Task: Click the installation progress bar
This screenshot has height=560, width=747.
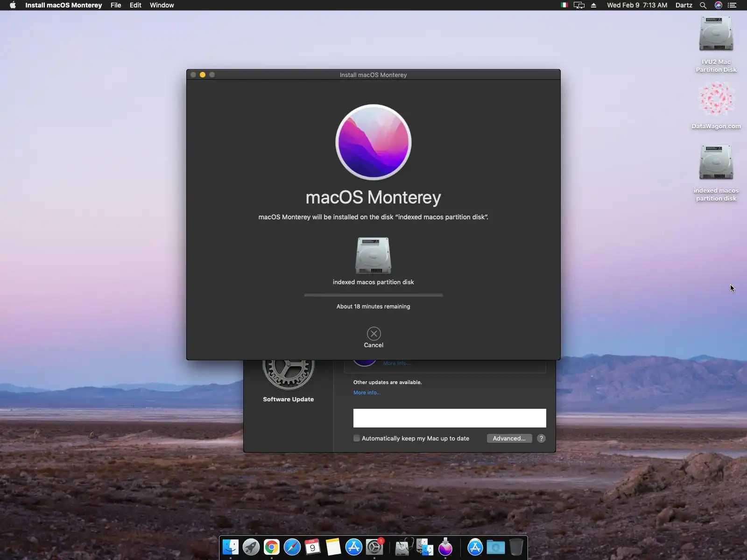Action: click(373, 295)
